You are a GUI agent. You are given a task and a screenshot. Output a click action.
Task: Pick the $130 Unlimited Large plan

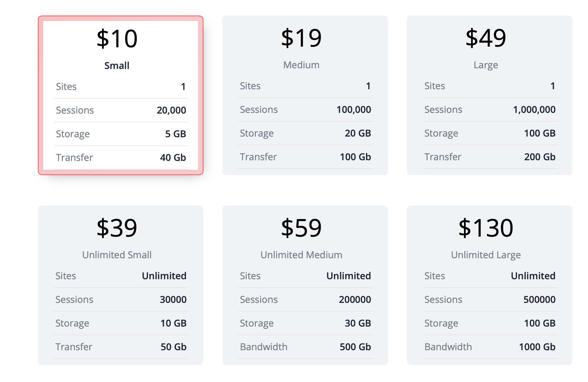click(490, 285)
